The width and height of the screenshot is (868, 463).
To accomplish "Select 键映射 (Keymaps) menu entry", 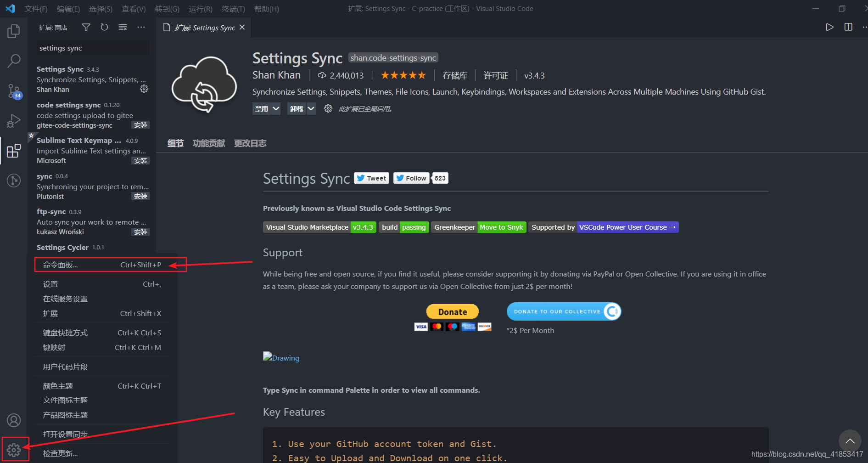I will pos(102,348).
